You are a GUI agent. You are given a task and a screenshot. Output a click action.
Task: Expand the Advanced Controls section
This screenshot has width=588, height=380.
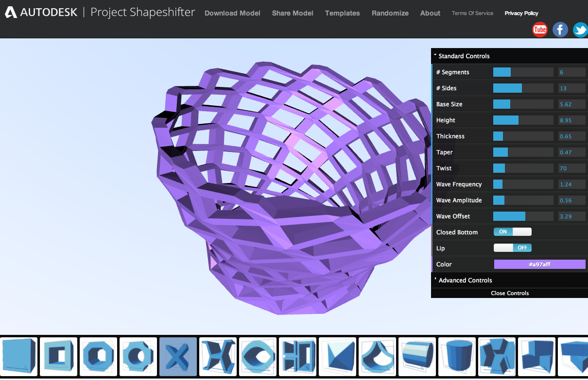point(465,280)
